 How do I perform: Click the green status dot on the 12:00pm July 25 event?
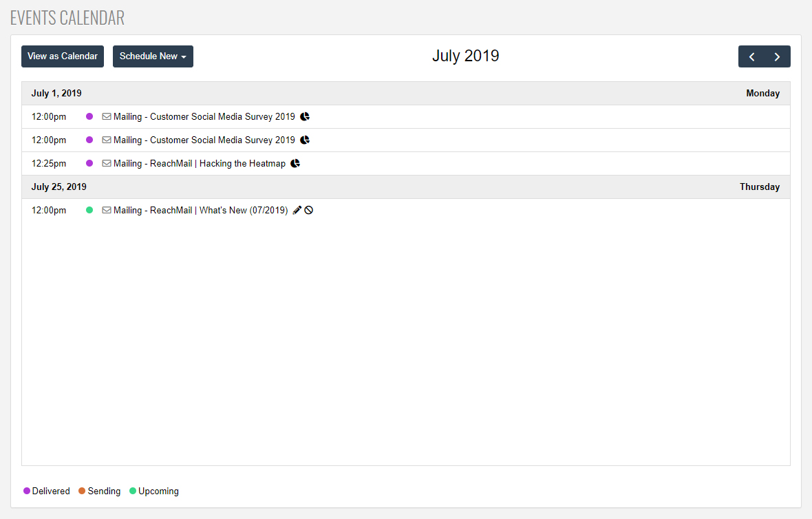point(89,211)
